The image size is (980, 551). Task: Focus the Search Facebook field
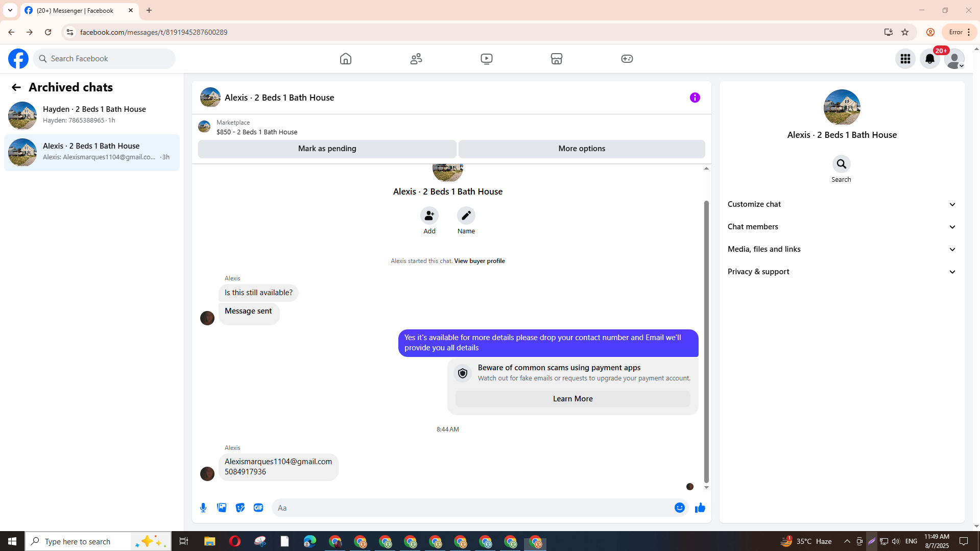tap(104, 59)
